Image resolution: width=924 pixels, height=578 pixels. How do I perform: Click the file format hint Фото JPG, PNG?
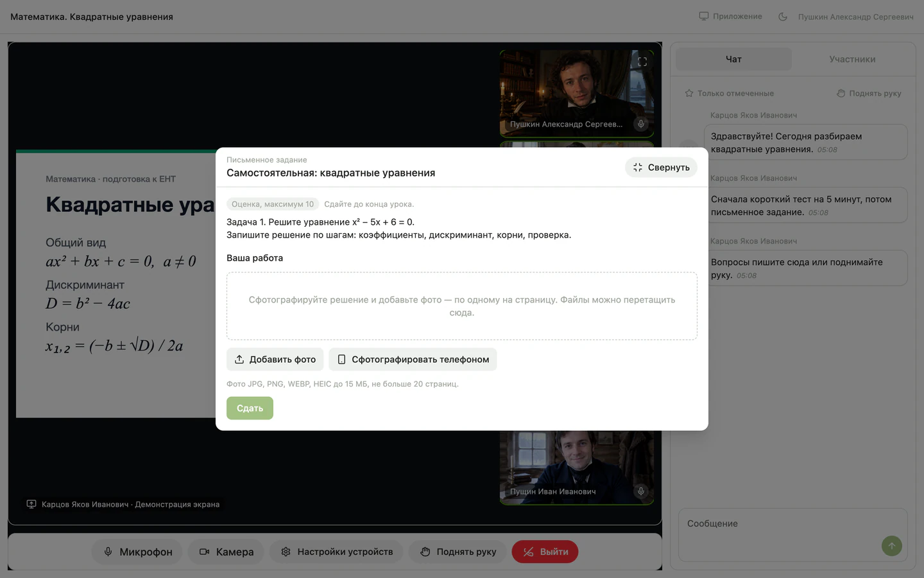(x=343, y=384)
